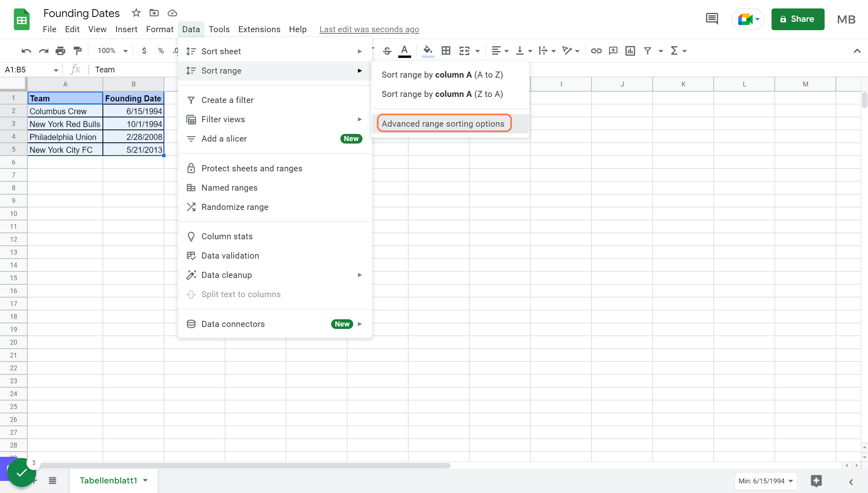868x493 pixels.
Task: Star the Founding Dates document
Action: pyautogui.click(x=136, y=13)
